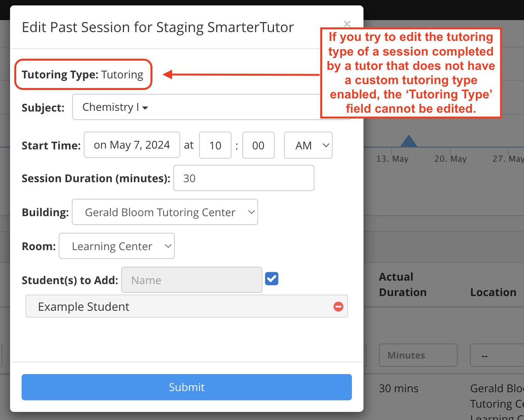Remove Example Student with the red minus icon
This screenshot has width=524, height=420.
338,307
